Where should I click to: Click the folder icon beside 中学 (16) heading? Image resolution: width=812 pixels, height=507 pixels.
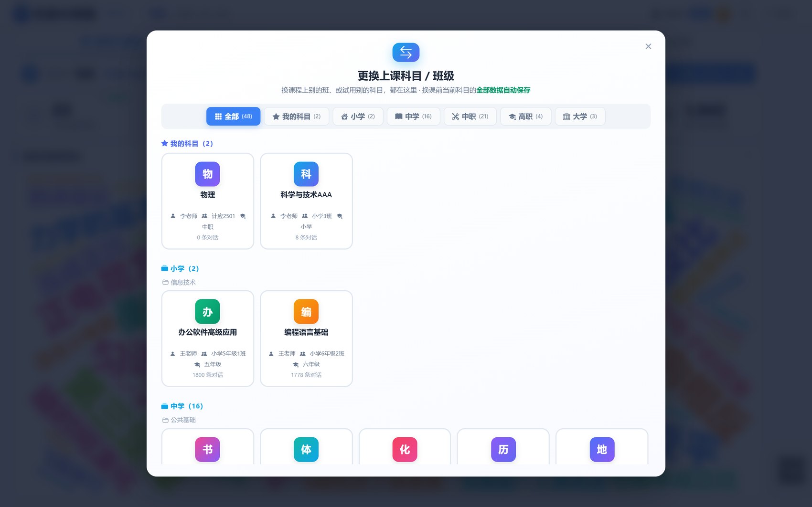[164, 406]
